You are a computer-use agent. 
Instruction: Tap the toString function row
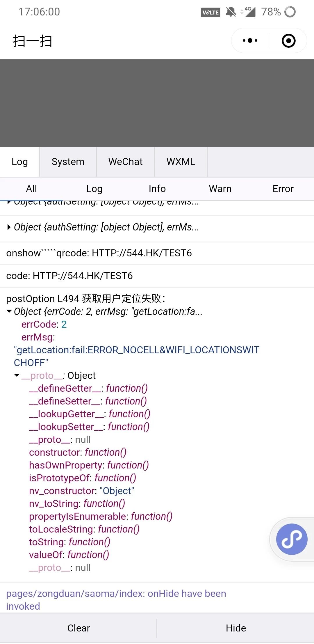click(x=70, y=542)
